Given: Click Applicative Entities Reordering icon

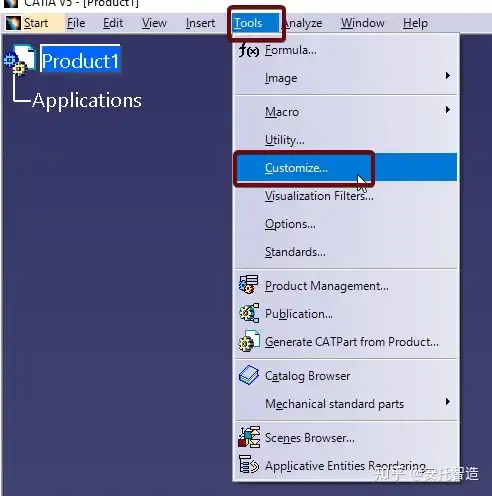Looking at the screenshot, I should (x=249, y=464).
